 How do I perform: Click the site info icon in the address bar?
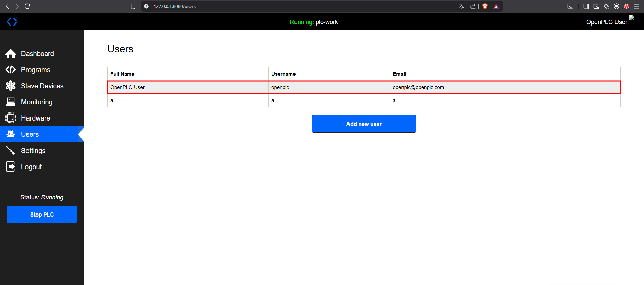146,6
